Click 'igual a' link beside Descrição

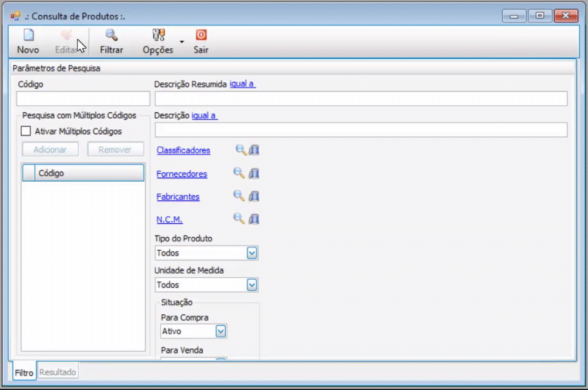205,115
